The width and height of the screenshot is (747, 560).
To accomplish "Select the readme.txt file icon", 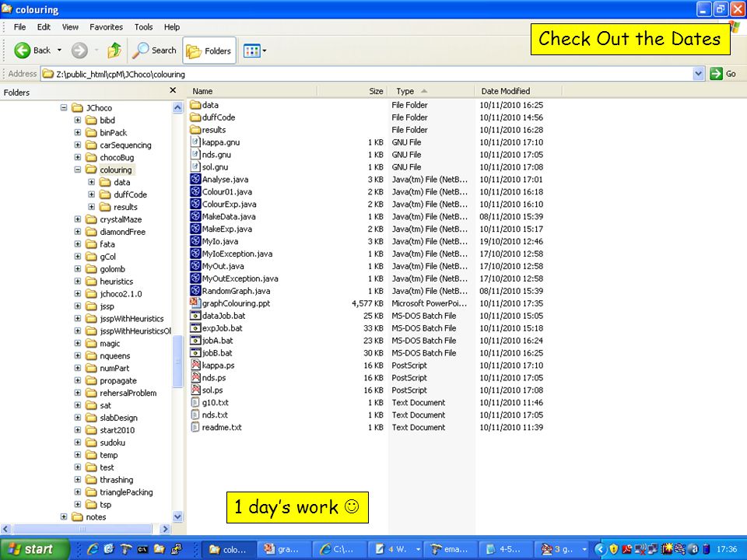I will (x=195, y=427).
